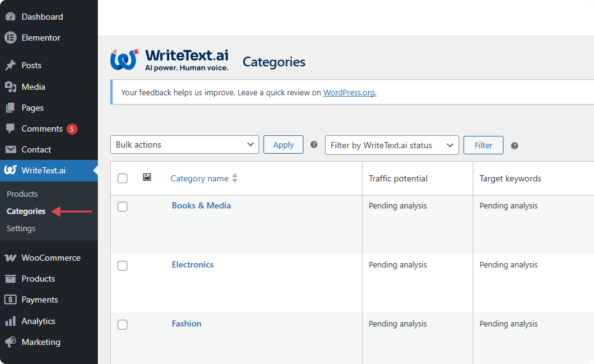Image resolution: width=594 pixels, height=364 pixels.
Task: Click the Posts pushpin icon
Action: pyautogui.click(x=10, y=65)
